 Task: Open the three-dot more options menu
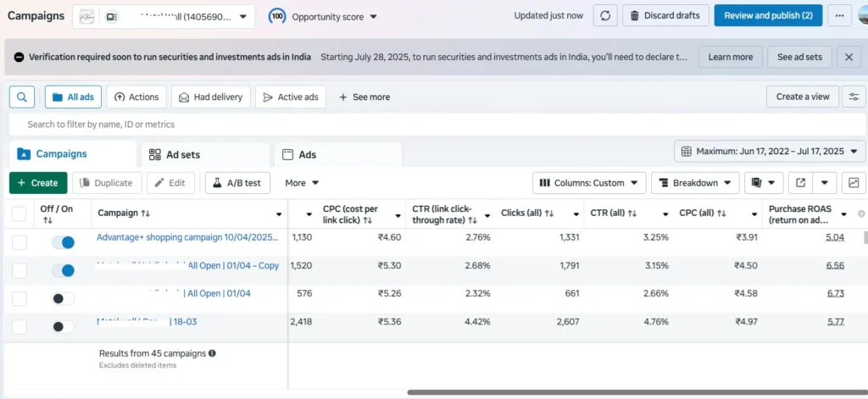click(839, 15)
